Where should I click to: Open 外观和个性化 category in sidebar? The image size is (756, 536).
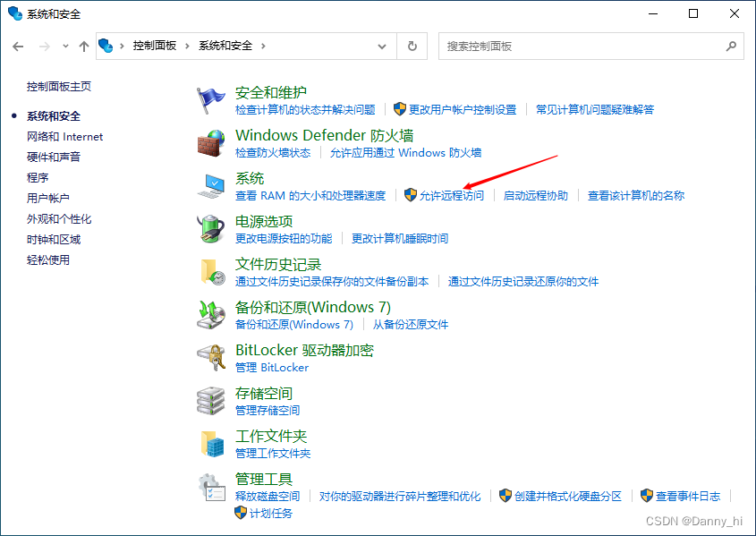59,219
